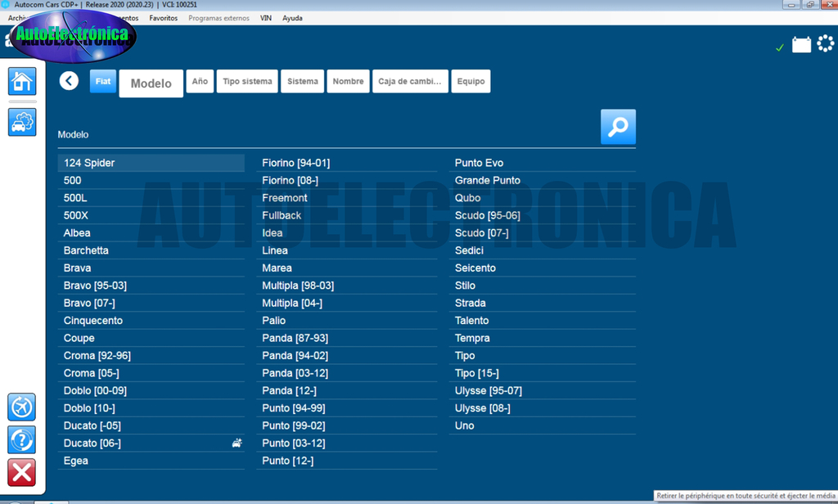Image resolution: width=838 pixels, height=504 pixels.
Task: Select the Freemont model
Action: pyautogui.click(x=347, y=198)
